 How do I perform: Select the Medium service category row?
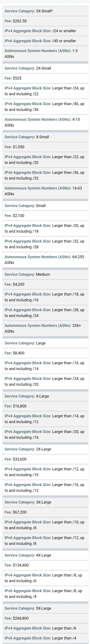[45, 274]
